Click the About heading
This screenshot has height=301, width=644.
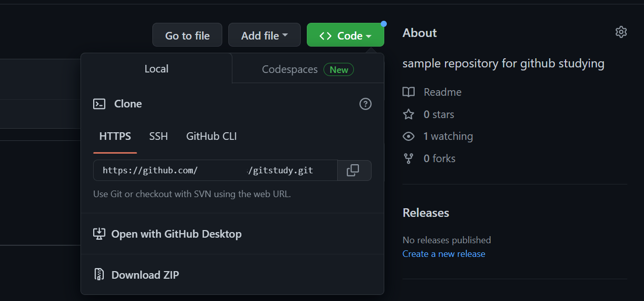click(420, 33)
